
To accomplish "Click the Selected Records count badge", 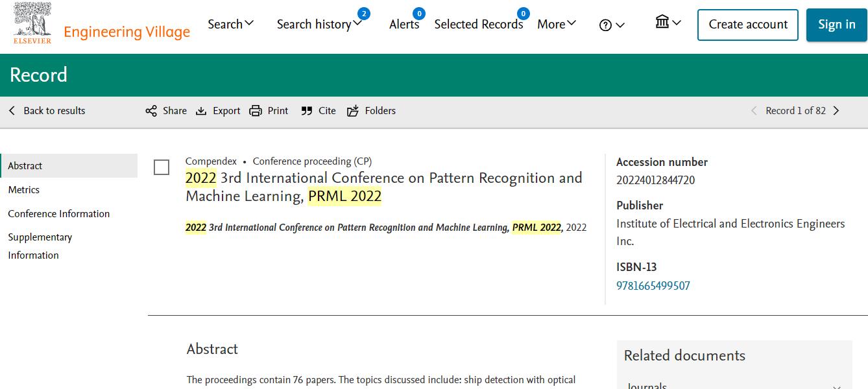I will tap(524, 13).
